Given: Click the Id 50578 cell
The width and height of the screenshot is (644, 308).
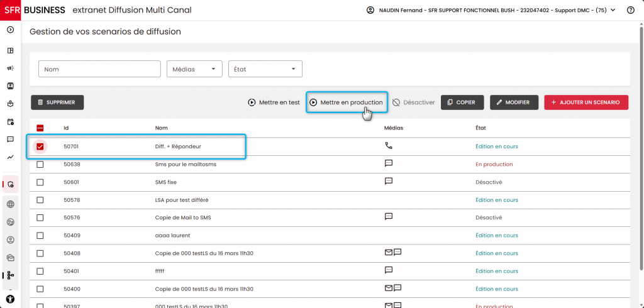Looking at the screenshot, I should tap(72, 200).
